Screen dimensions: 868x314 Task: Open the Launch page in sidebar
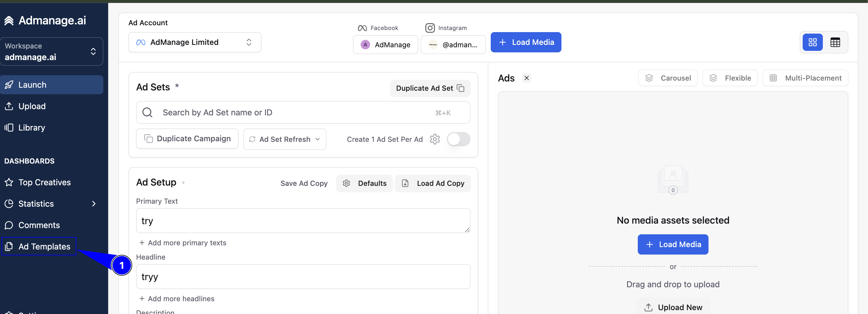click(x=52, y=85)
